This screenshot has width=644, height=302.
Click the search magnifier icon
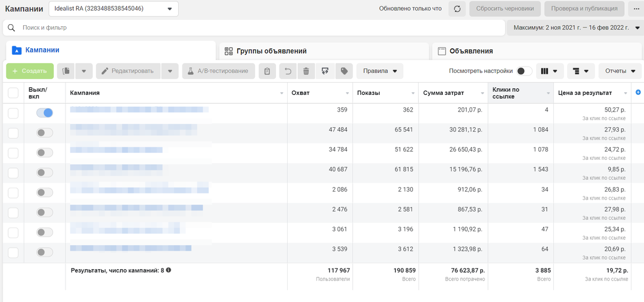[11, 27]
